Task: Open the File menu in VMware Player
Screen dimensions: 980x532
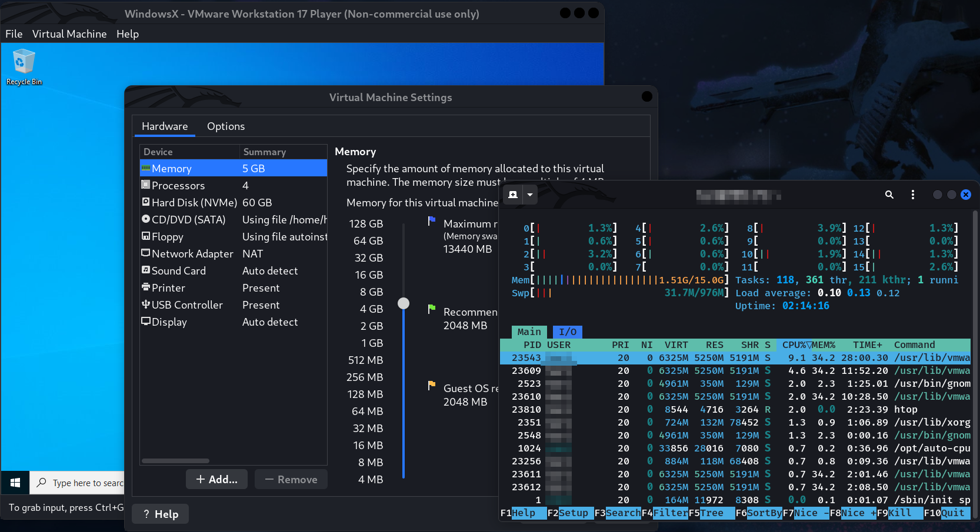Action: (14, 34)
